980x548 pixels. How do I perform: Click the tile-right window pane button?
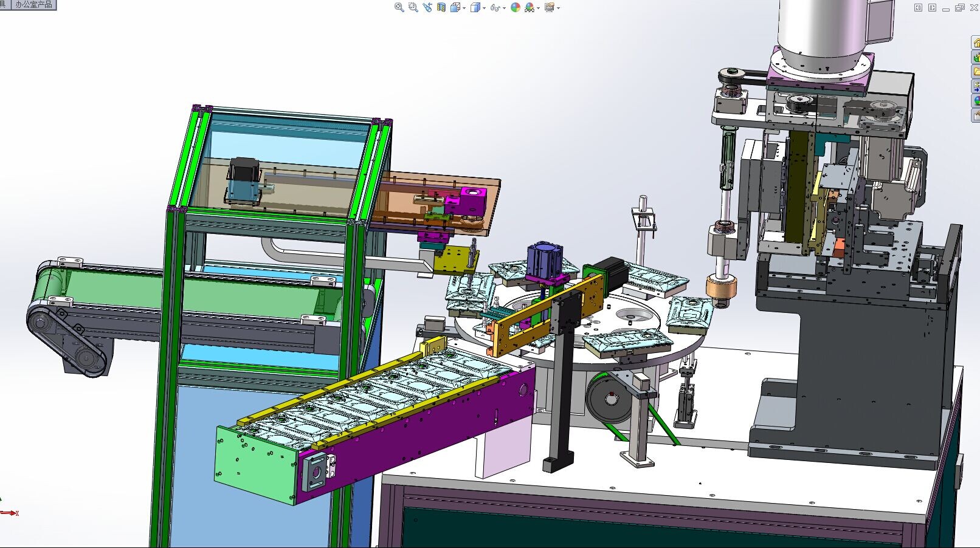[x=932, y=7]
